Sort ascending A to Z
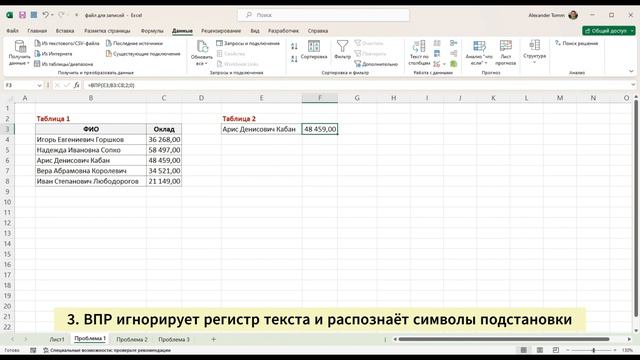 tap(294, 47)
